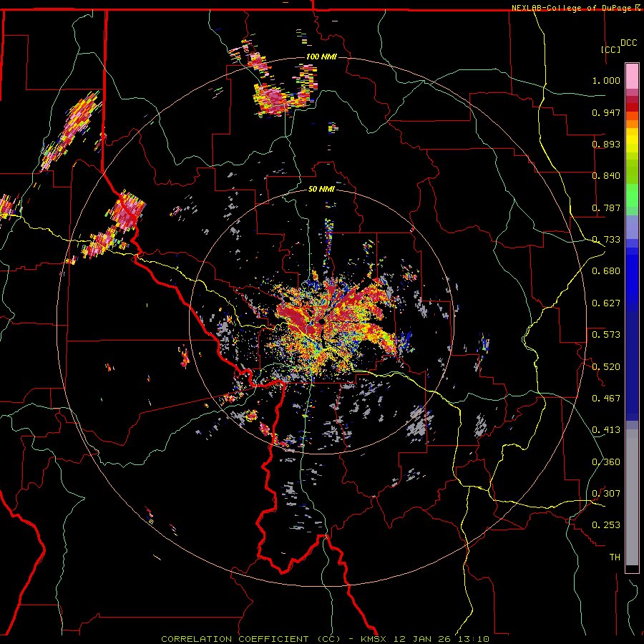Viewport: 644px width, 644px height.
Task: Select the 0.627 scale value
Action: (606, 303)
